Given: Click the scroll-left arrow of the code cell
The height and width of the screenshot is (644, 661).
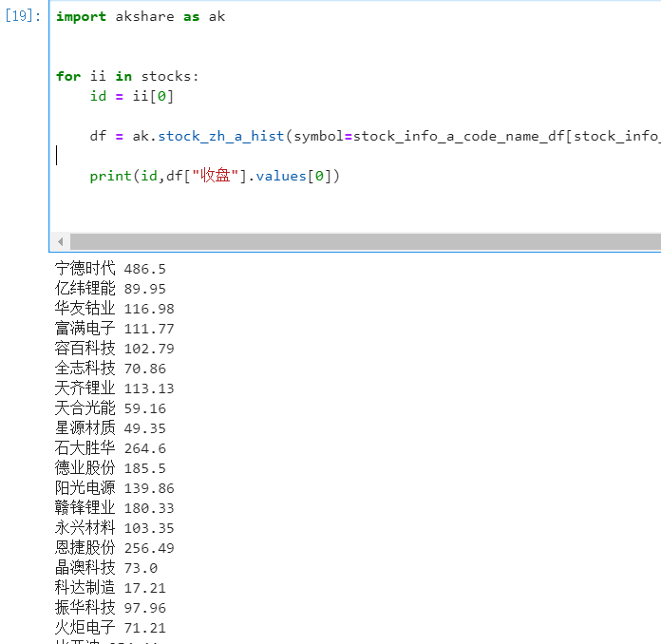Looking at the screenshot, I should click(x=61, y=241).
